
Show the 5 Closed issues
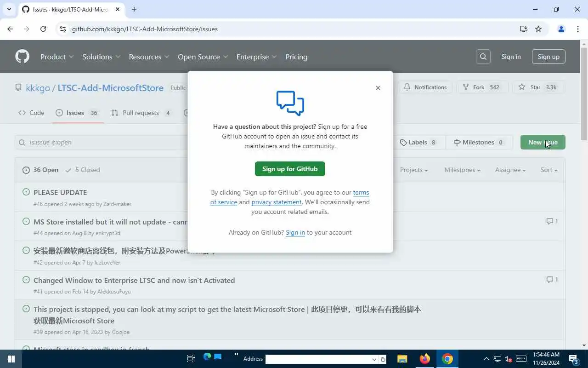(83, 170)
